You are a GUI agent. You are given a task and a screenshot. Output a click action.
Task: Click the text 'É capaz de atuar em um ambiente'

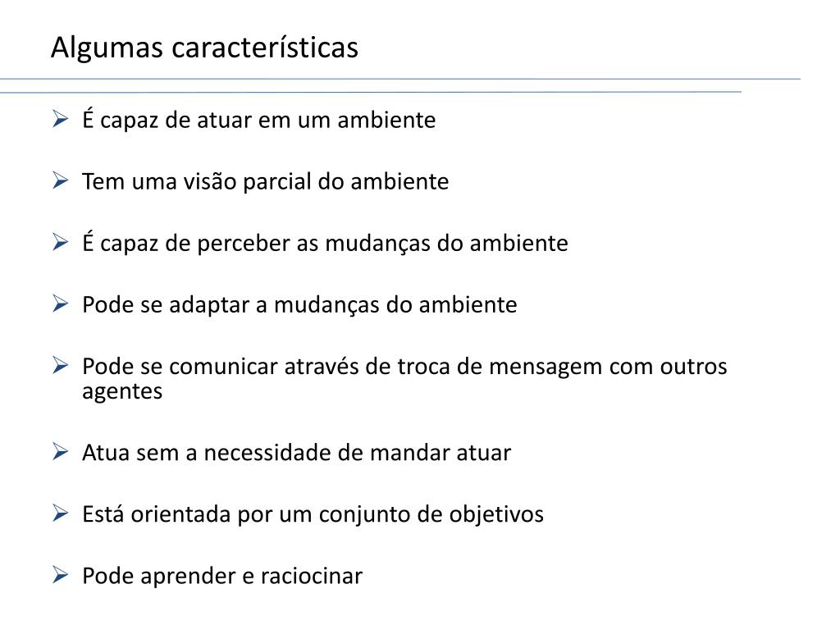point(258,120)
